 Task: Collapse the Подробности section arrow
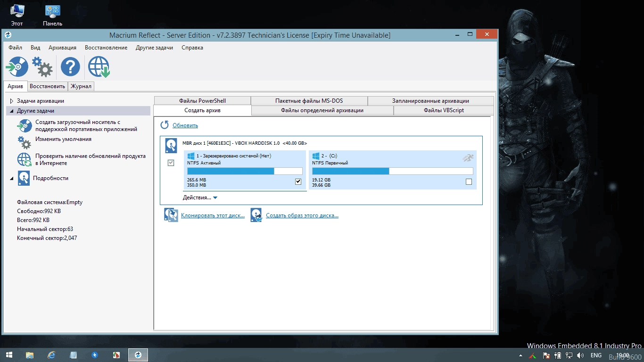(x=12, y=178)
